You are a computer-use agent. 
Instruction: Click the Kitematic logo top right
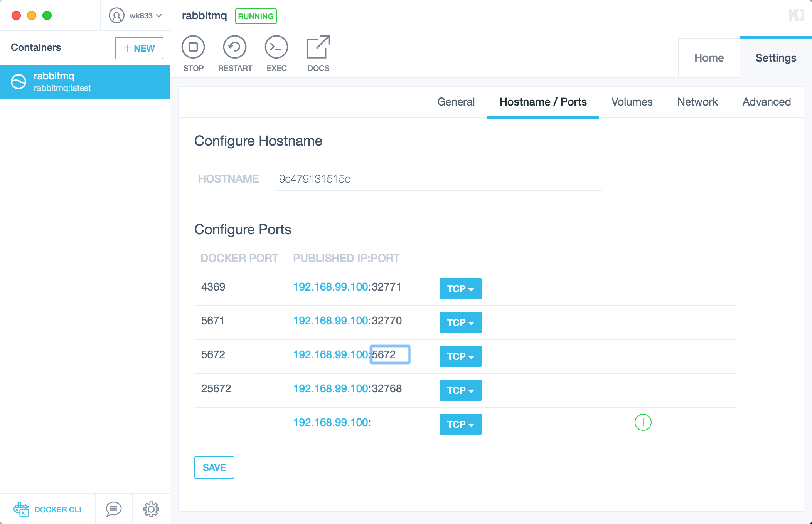pos(797,15)
